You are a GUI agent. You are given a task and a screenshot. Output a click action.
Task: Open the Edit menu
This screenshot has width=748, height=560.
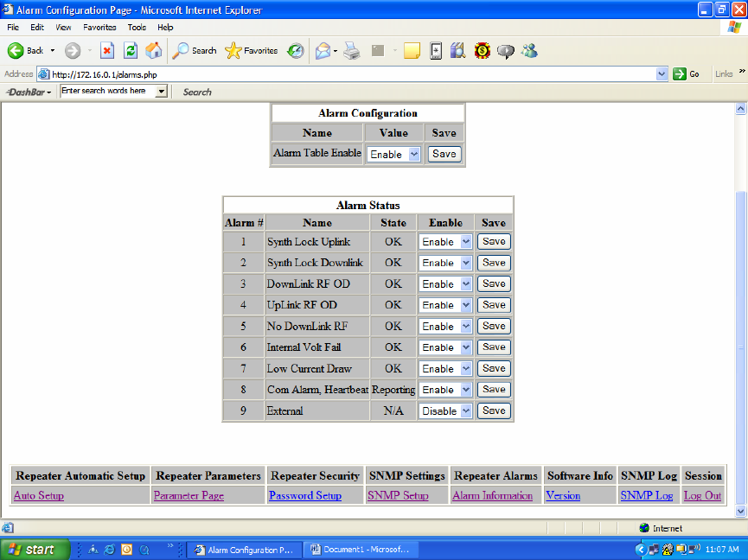[x=36, y=27]
